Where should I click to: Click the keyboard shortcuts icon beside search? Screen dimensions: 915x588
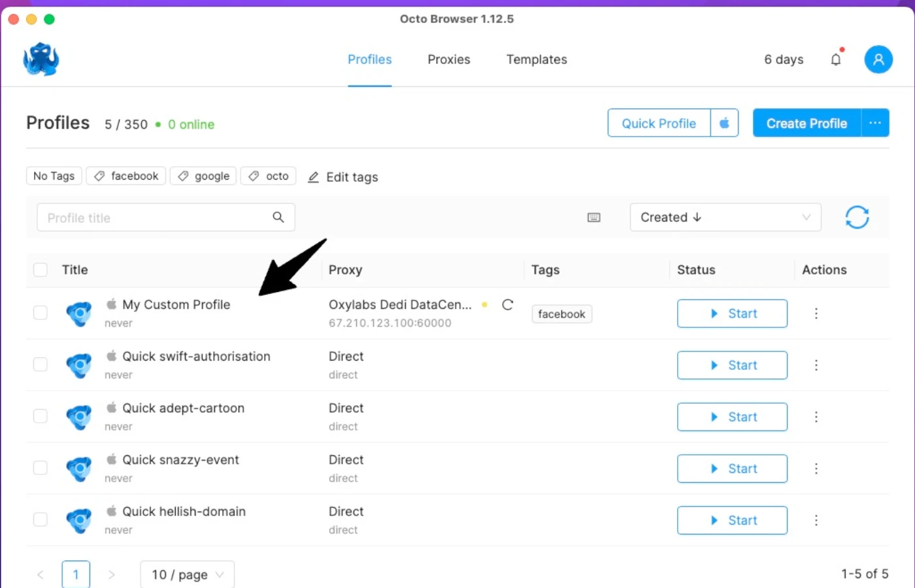pos(593,217)
